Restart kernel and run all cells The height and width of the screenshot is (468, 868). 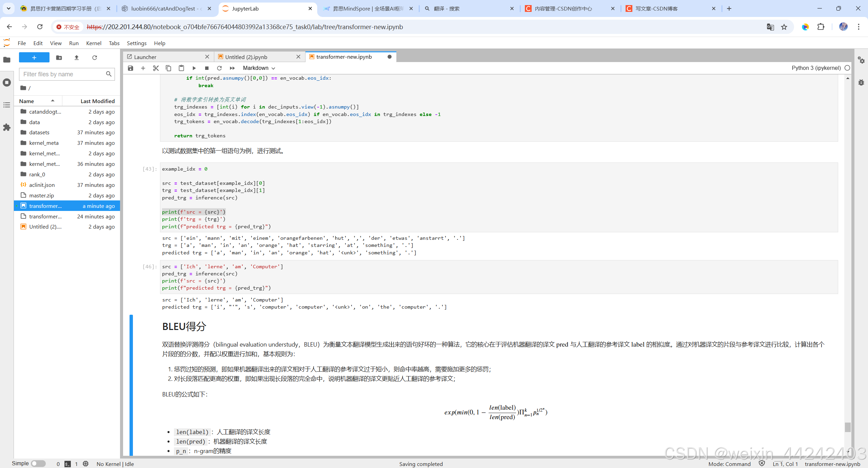pyautogui.click(x=232, y=68)
